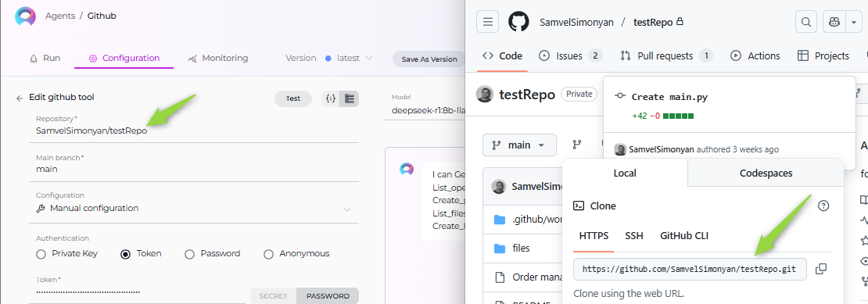Switch to JSON braces view icon

331,98
